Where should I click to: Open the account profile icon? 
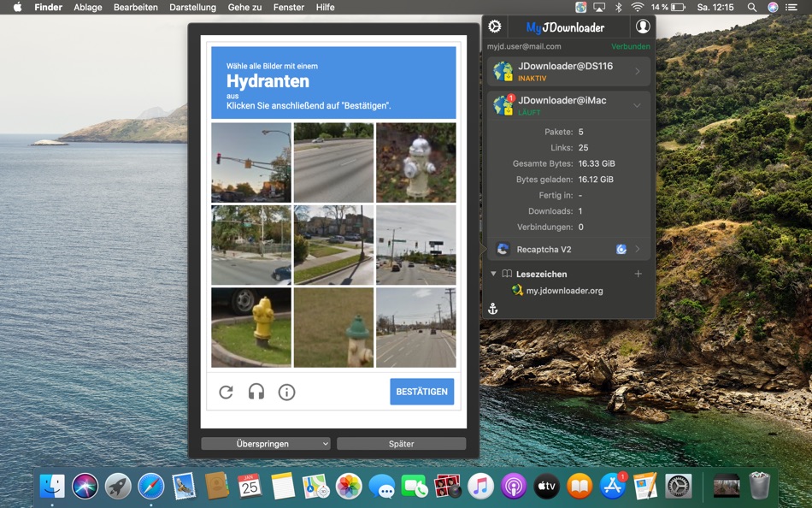point(643,27)
